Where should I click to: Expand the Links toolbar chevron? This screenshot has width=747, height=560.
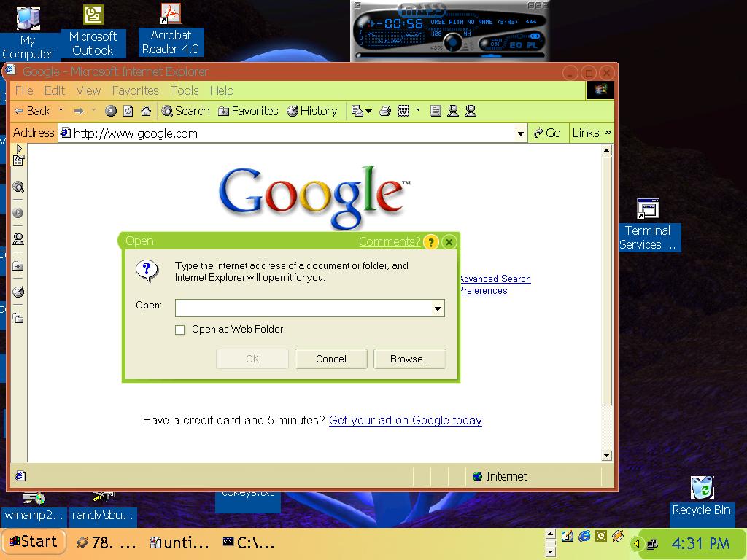point(608,133)
